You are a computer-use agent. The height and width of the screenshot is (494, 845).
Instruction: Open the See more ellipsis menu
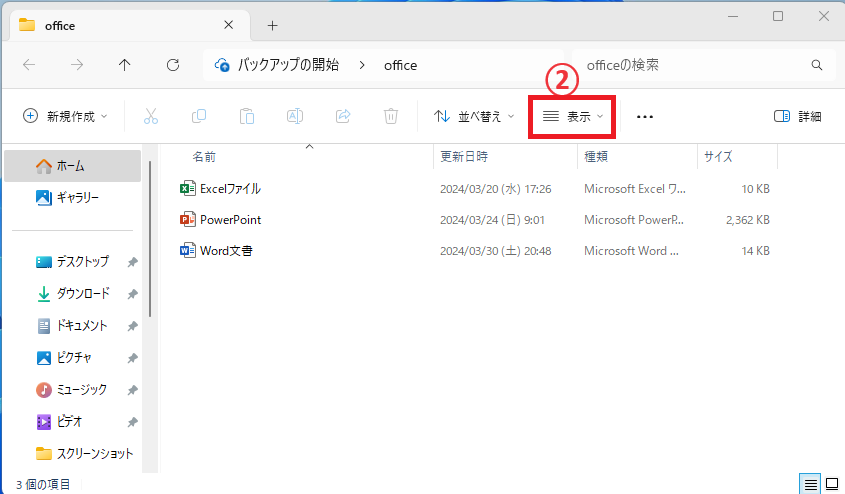click(645, 116)
